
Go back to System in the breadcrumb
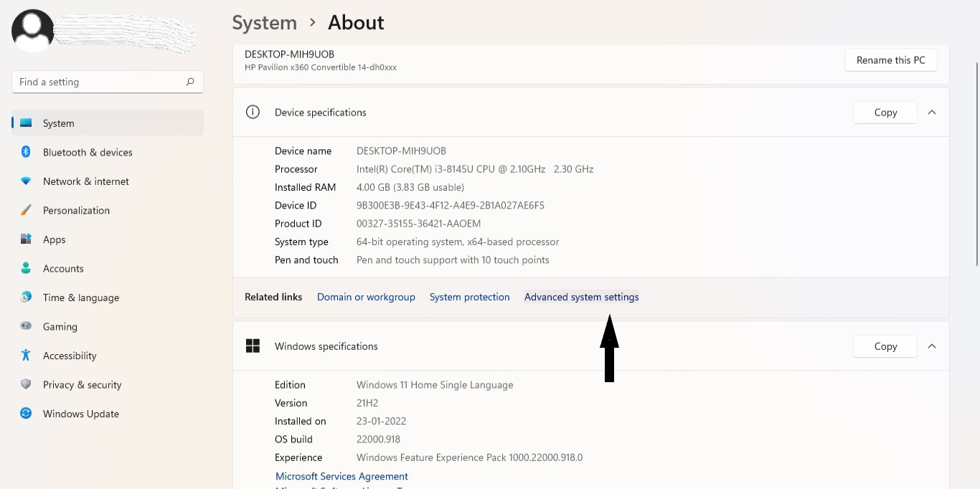264,23
